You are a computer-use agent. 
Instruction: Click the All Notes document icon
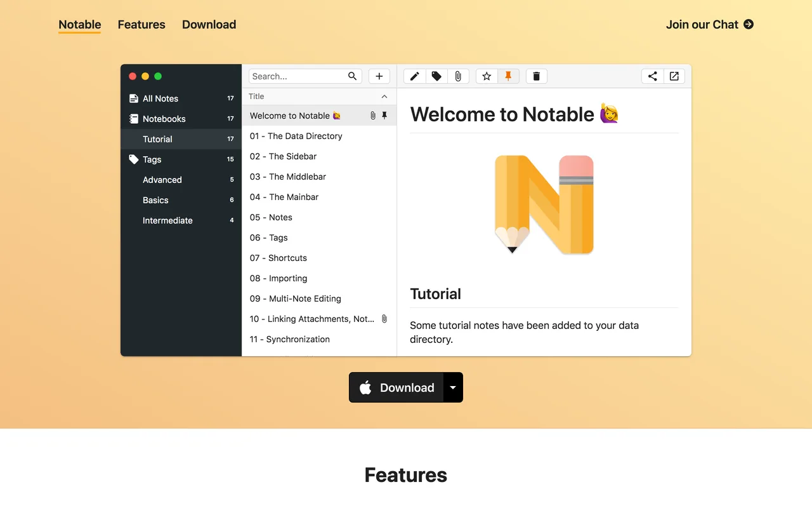click(134, 98)
